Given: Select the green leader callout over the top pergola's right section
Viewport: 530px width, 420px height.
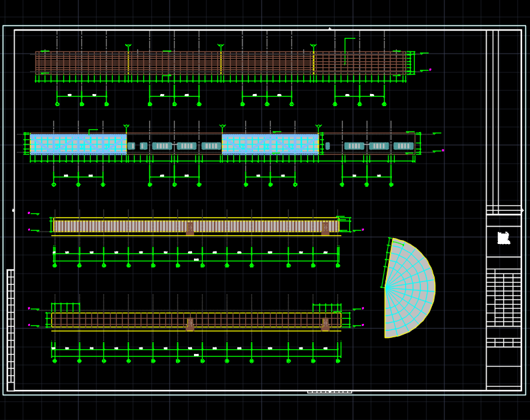Looking at the screenshot, I should (x=349, y=51).
